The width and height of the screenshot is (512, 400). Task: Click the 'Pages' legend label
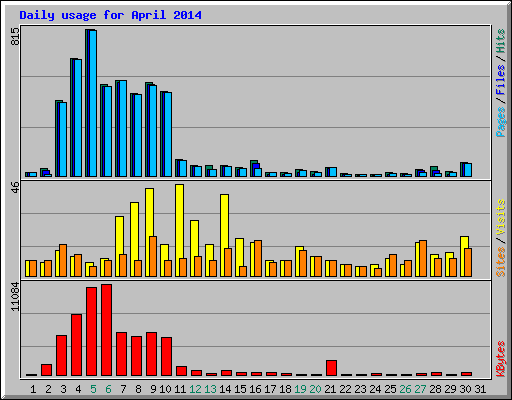501,122
